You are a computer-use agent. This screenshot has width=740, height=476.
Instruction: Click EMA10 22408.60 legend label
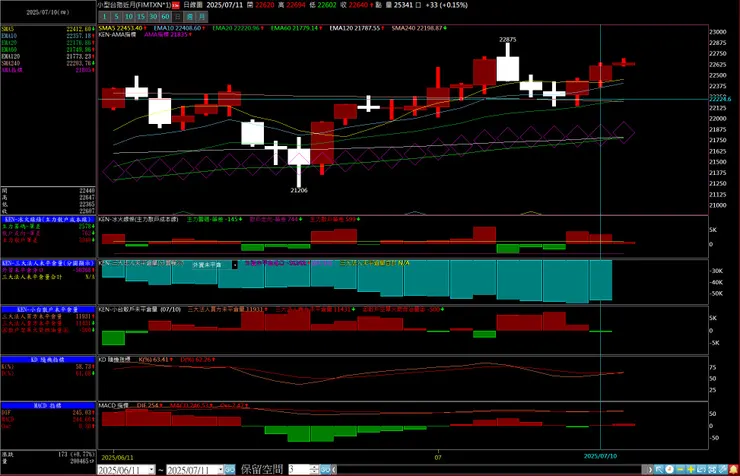coord(179,28)
